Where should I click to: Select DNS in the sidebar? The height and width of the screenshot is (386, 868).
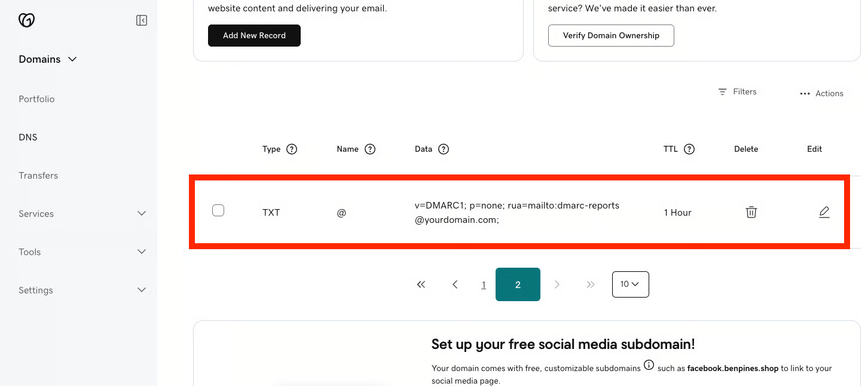pyautogui.click(x=28, y=137)
